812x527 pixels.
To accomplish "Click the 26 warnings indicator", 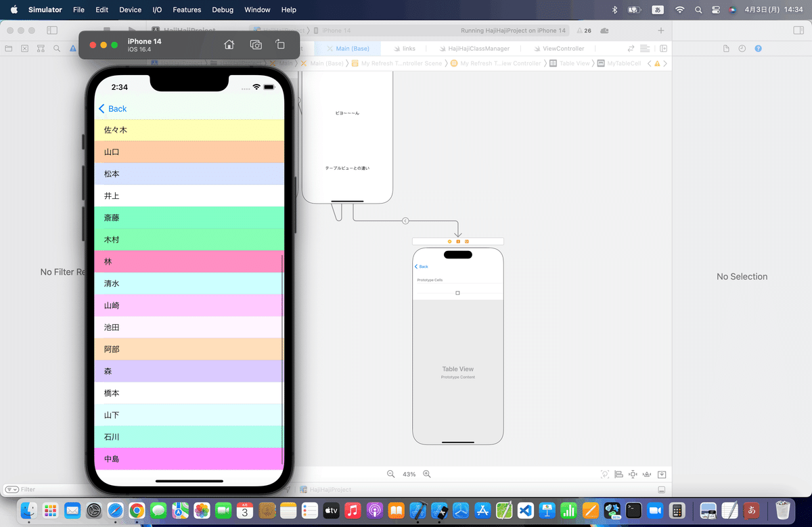I will pos(583,30).
